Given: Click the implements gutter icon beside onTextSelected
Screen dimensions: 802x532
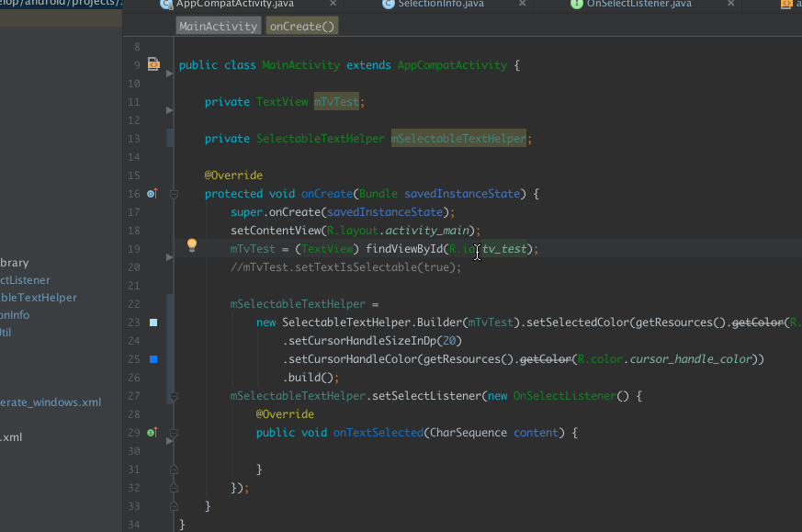Looking at the screenshot, I should click(x=152, y=432).
